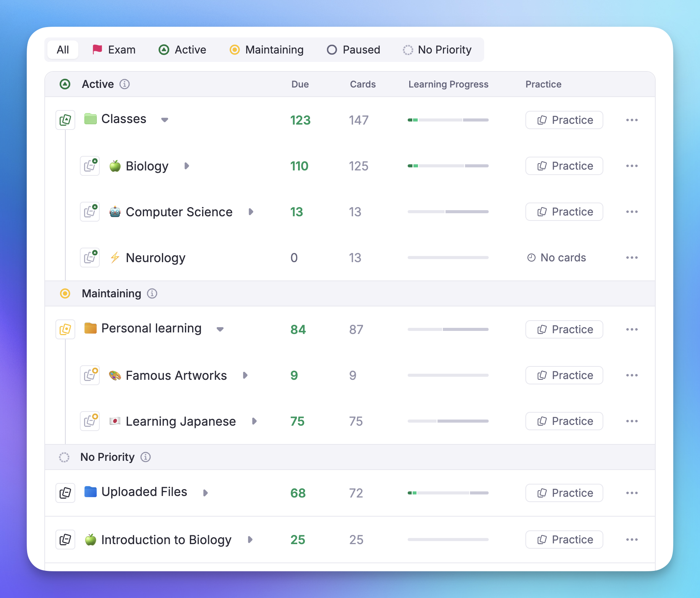Switch to the Exam filter tab
This screenshot has width=700, height=598.
pyautogui.click(x=114, y=50)
